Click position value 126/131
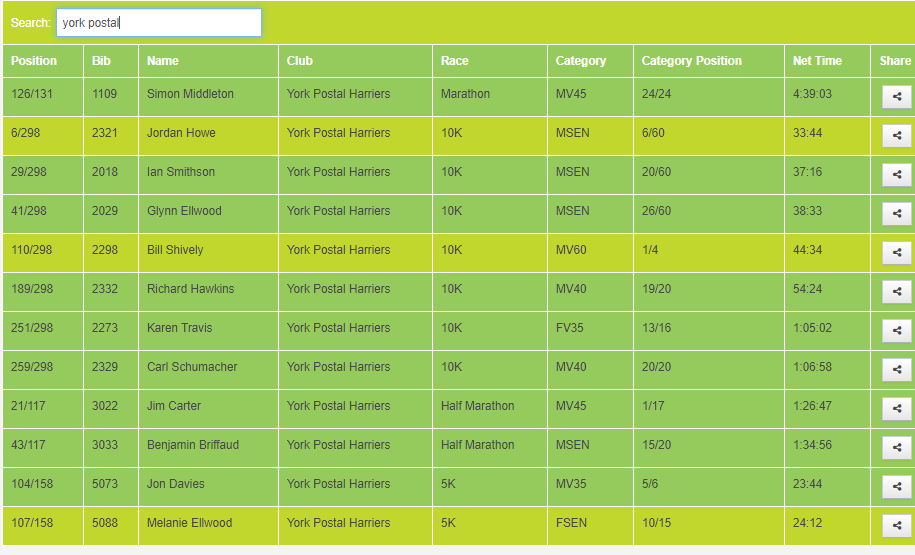Image resolution: width=915 pixels, height=555 pixels. pyautogui.click(x=32, y=94)
